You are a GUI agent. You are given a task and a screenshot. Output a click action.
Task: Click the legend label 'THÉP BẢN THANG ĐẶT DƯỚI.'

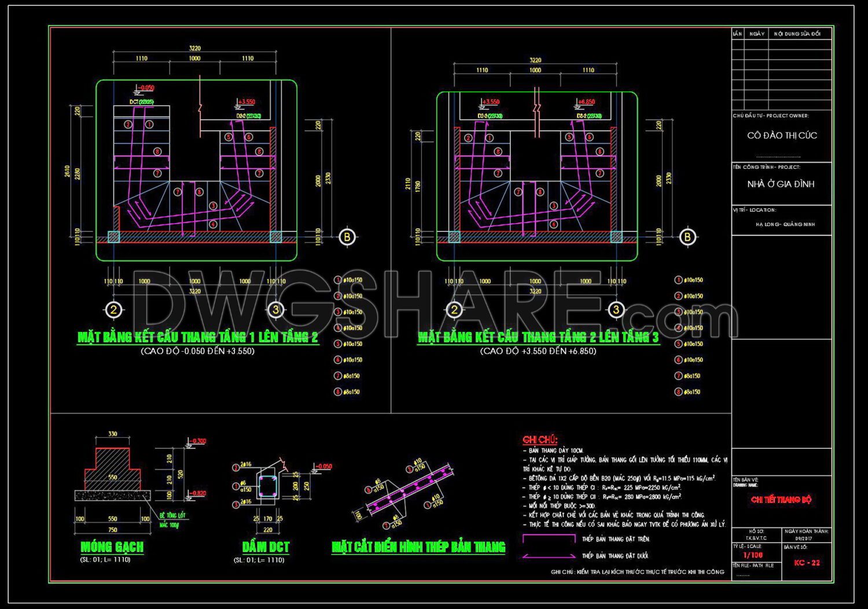[615, 556]
